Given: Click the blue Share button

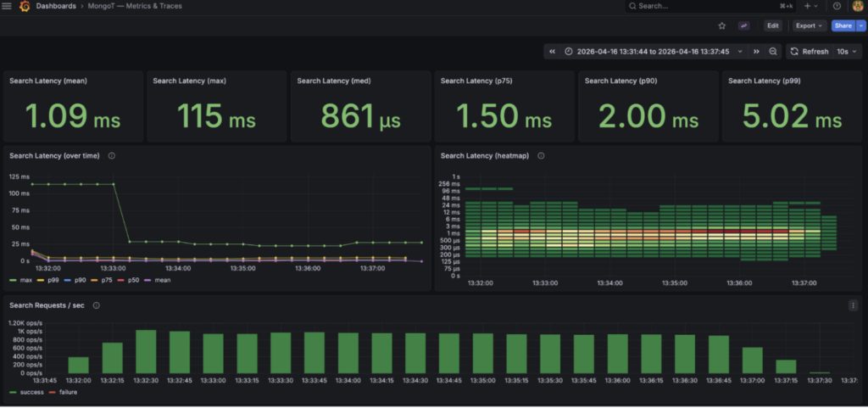Looking at the screenshot, I should tap(843, 25).
